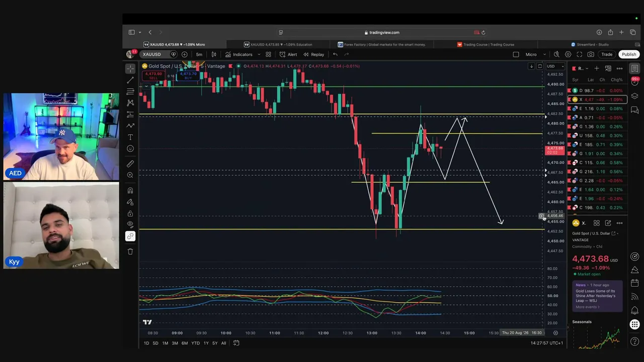Image resolution: width=644 pixels, height=362 pixels.
Task: Switch to the StreamYard Studio browser tab
Action: point(589,44)
